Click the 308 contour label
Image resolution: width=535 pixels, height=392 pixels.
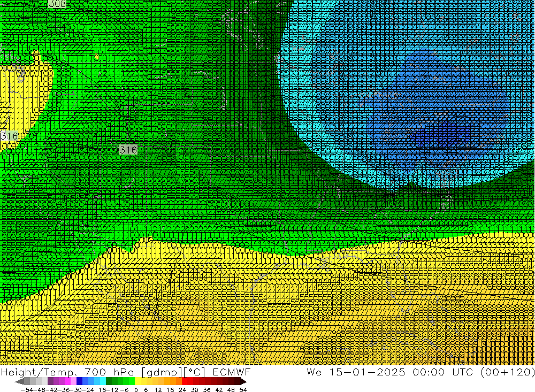click(57, 4)
